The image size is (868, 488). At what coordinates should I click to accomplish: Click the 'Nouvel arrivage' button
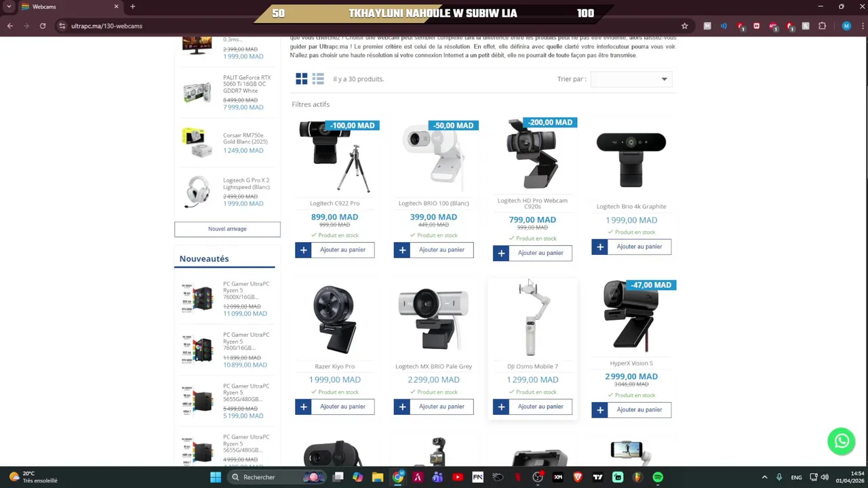(x=227, y=229)
